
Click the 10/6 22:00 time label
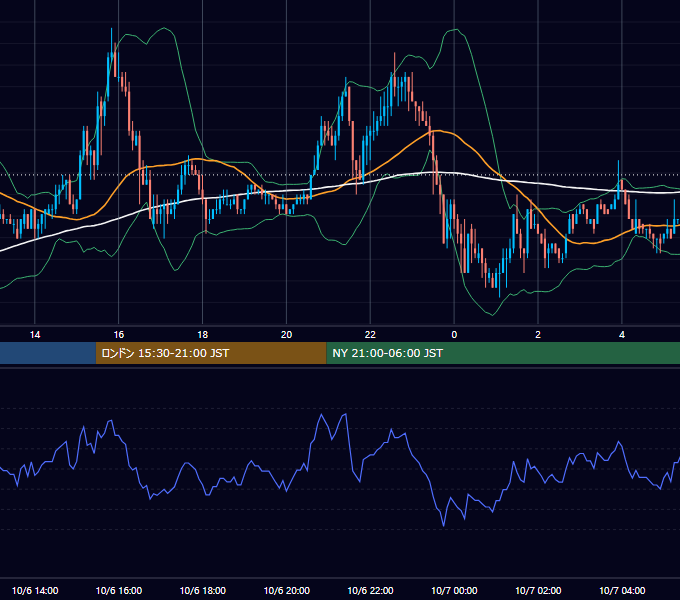[370, 590]
